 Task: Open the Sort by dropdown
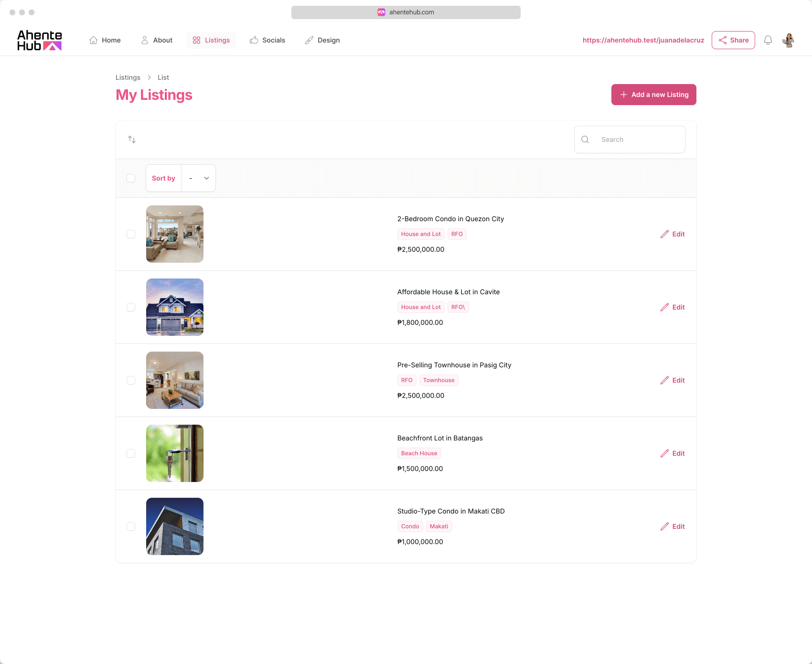tap(199, 178)
